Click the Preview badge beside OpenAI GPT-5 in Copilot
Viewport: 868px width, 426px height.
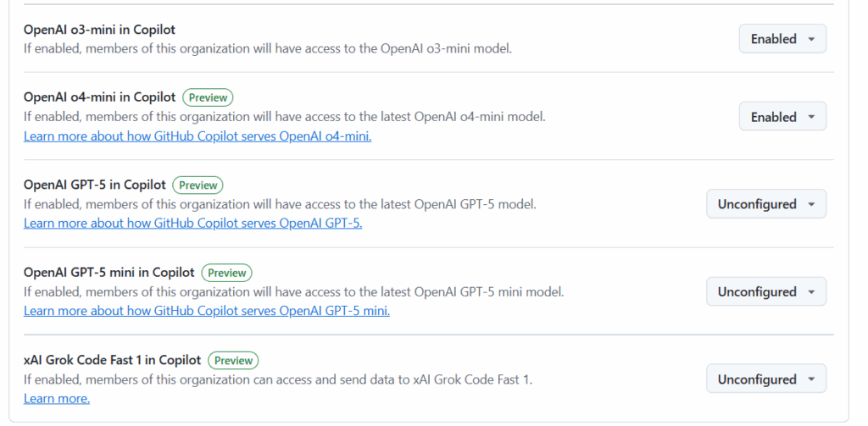tap(198, 185)
